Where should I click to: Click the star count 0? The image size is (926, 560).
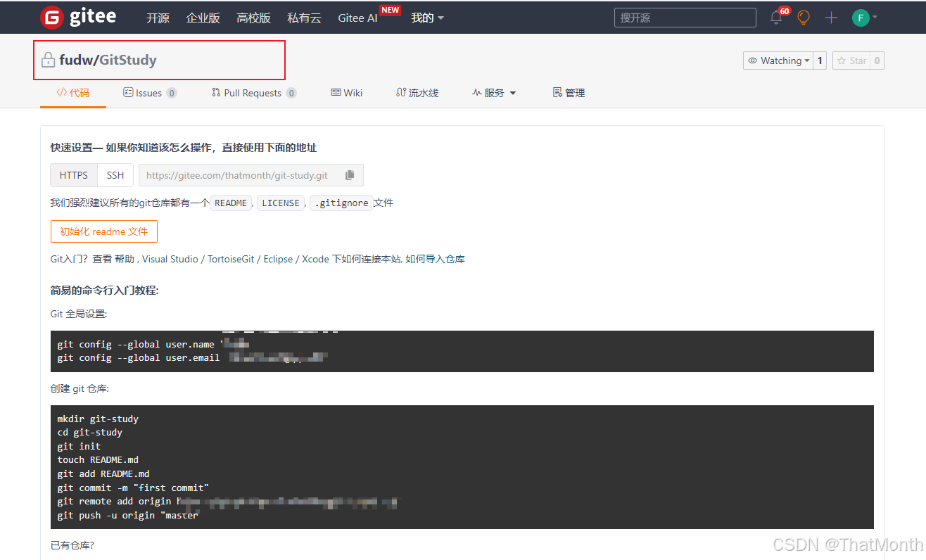877,61
